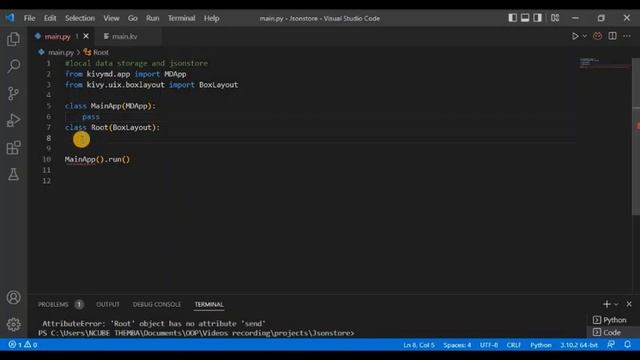
Task: Open the Edit menu
Action: click(50, 18)
